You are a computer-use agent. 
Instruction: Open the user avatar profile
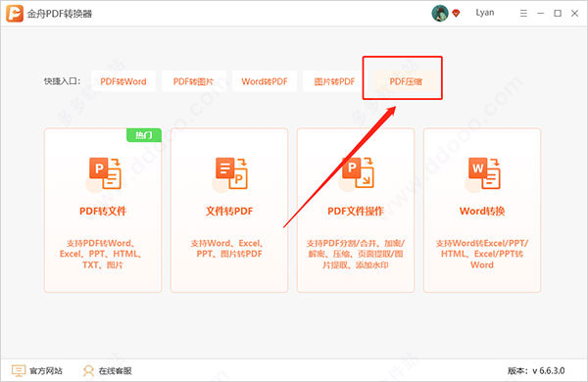[440, 13]
